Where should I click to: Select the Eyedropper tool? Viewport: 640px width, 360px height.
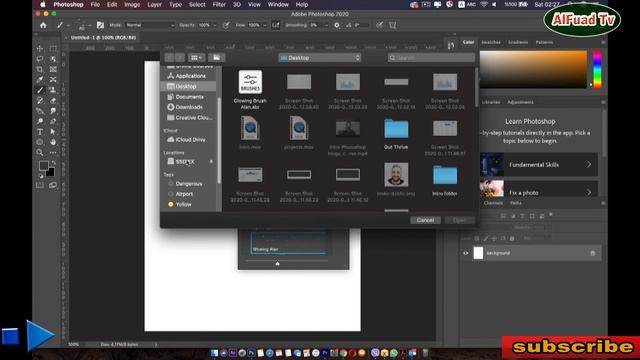click(x=40, y=80)
